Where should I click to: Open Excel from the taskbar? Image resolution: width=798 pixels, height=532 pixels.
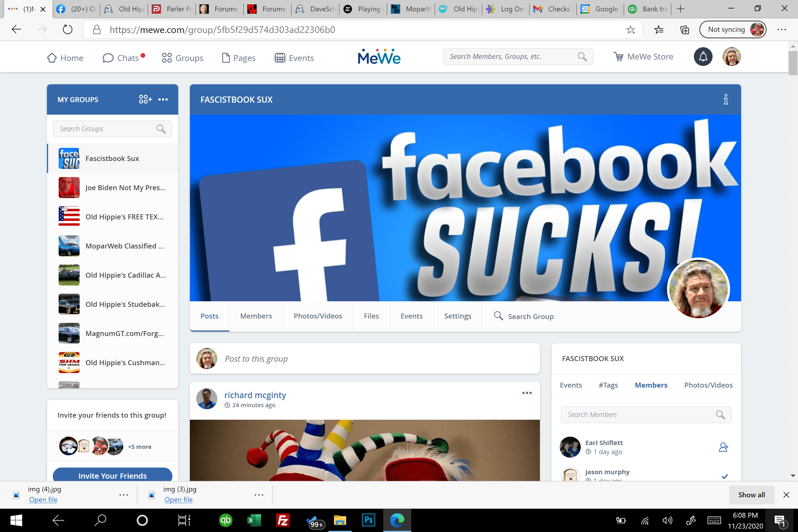pos(254,520)
